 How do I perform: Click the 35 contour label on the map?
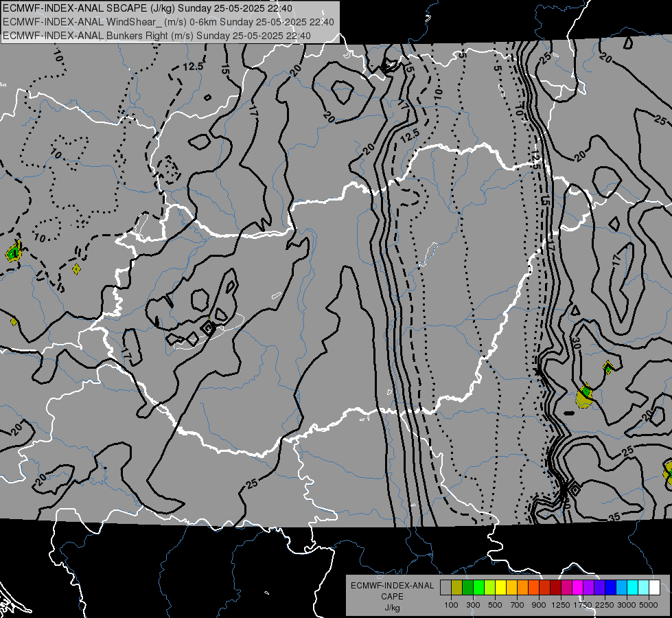pyautogui.click(x=614, y=517)
